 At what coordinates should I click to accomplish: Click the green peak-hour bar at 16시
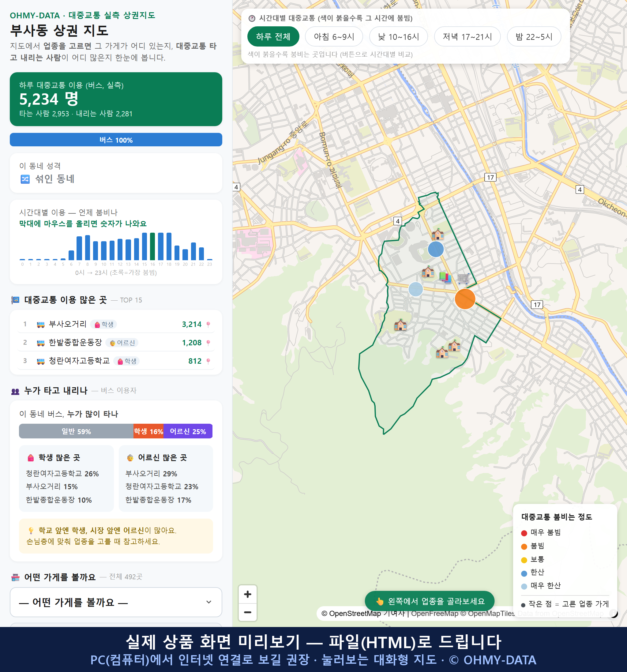[152, 246]
